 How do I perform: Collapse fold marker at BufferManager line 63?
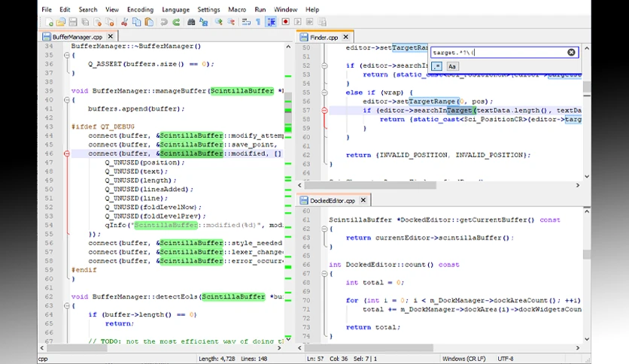(x=67, y=306)
